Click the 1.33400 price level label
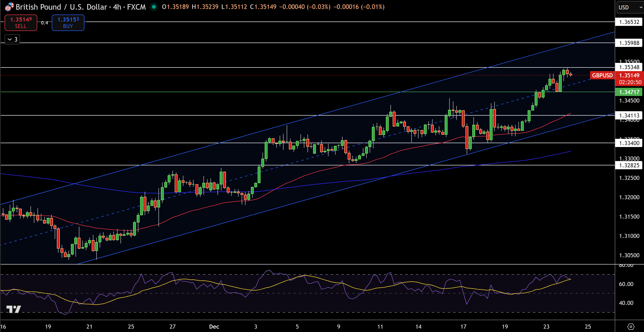Screen dimensions: 644x332 (629, 143)
